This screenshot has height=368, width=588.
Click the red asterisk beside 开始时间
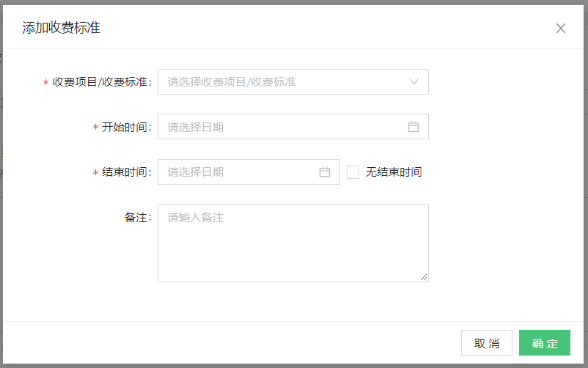(x=95, y=128)
